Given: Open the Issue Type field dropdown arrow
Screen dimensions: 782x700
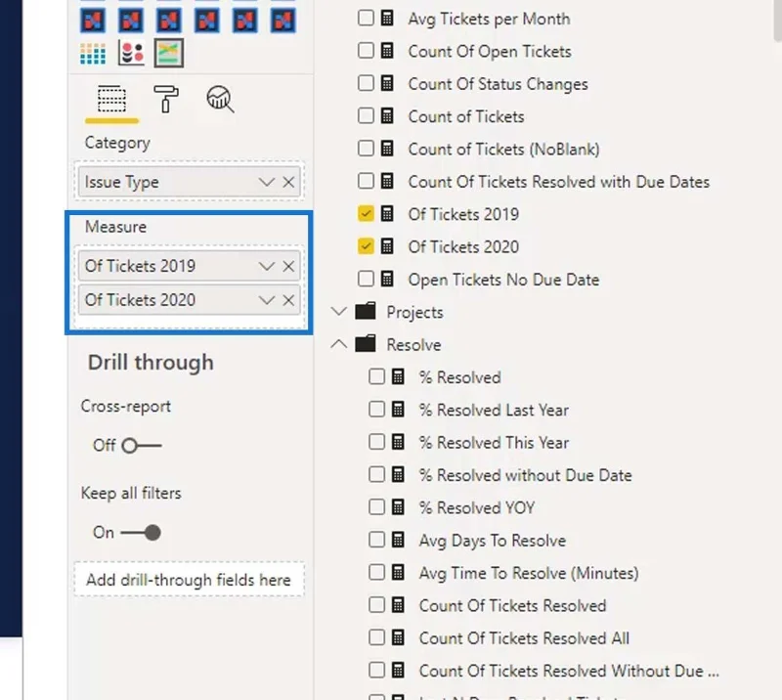Looking at the screenshot, I should [267, 182].
